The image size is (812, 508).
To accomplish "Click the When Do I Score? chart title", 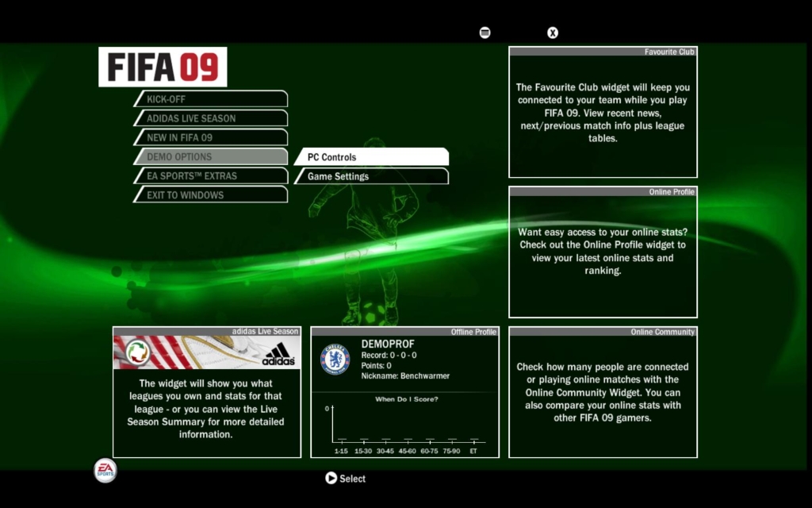I will [x=407, y=399].
